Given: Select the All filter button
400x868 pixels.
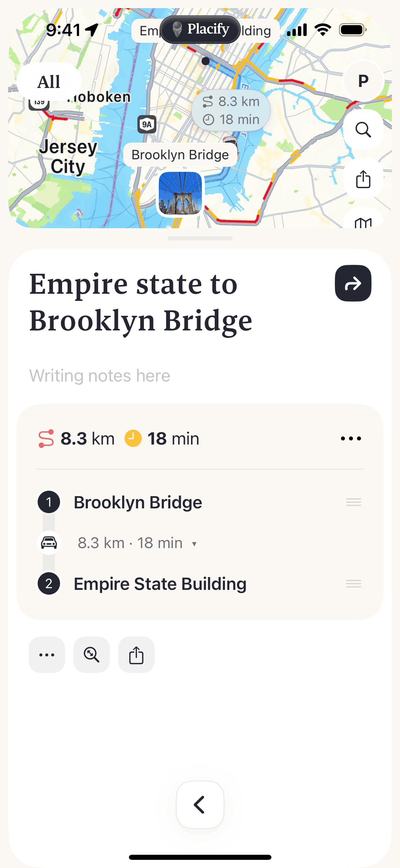Looking at the screenshot, I should coord(49,82).
